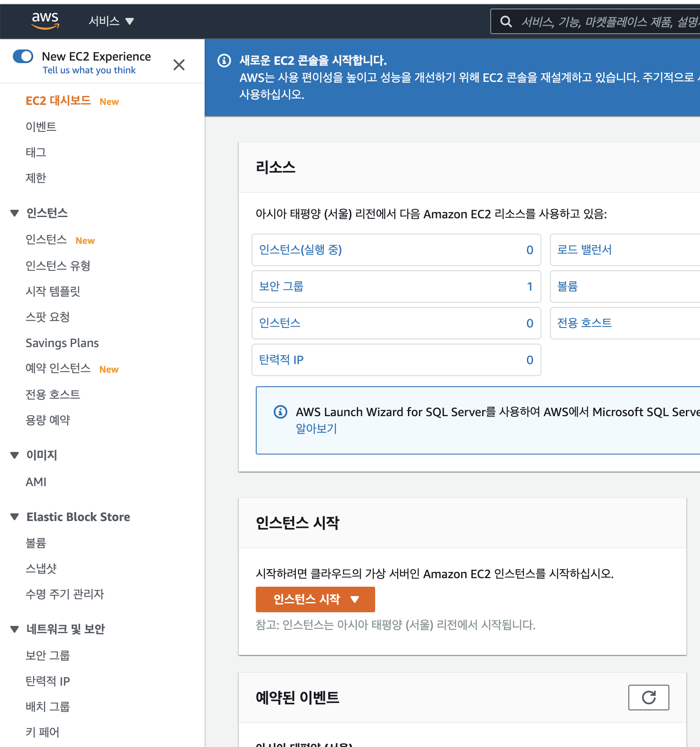Collapse the 이미지 sidebar section
700x747 pixels.
click(x=14, y=455)
